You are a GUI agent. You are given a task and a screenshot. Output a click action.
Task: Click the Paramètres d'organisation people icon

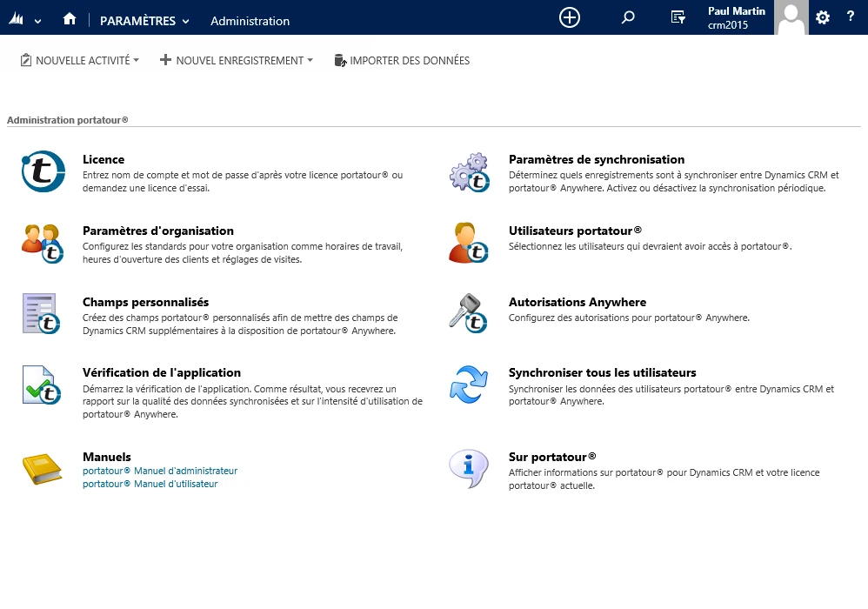43,243
